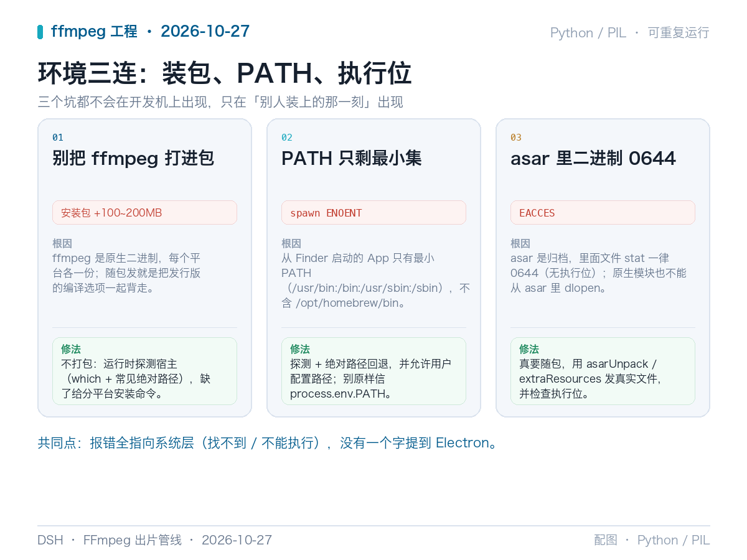Viewport: 747px width, 560px height.
Task: Click the subtitle starting '三个坑都不会在开发机上出现'
Action: click(x=220, y=102)
